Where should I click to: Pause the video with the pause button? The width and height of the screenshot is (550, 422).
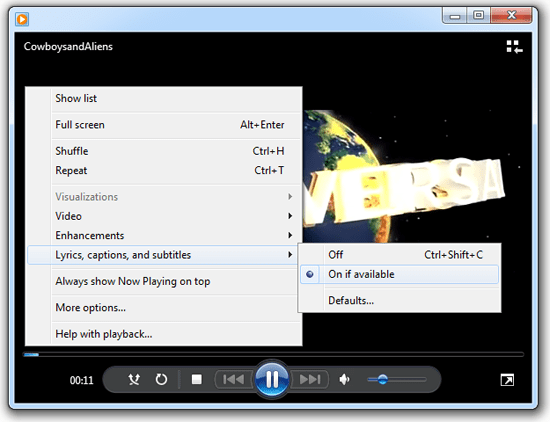[272, 380]
